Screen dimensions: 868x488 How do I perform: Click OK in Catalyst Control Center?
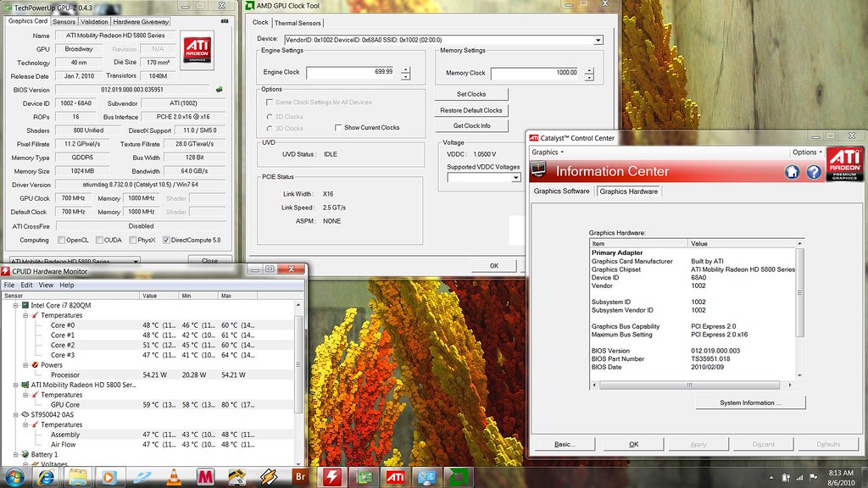click(x=633, y=444)
